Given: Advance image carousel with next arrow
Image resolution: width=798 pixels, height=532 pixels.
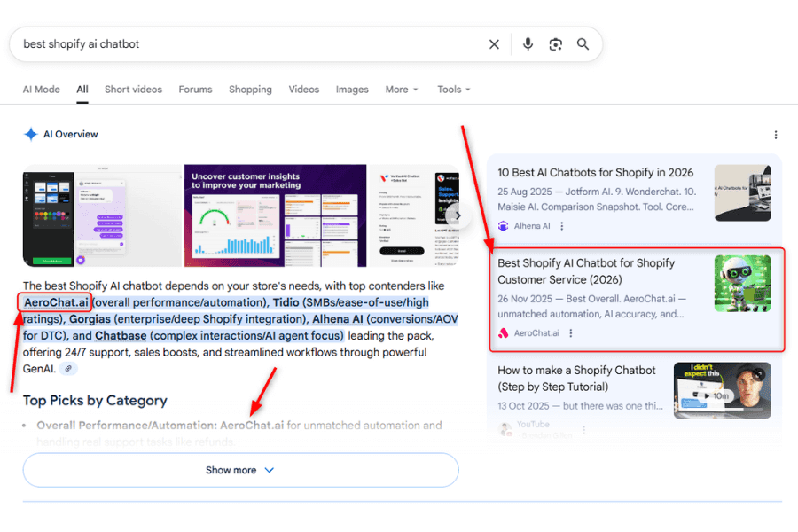Looking at the screenshot, I should click(458, 215).
